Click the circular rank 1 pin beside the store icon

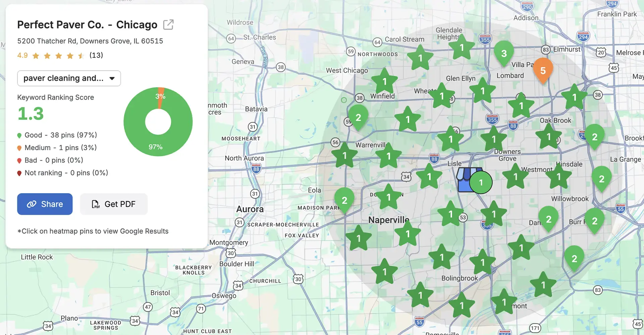click(x=481, y=182)
